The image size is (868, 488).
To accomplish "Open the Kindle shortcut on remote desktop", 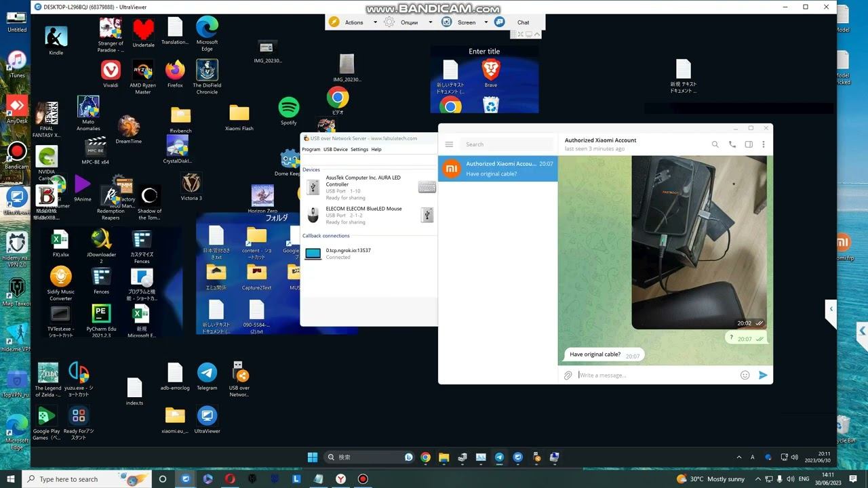I will coord(56,41).
